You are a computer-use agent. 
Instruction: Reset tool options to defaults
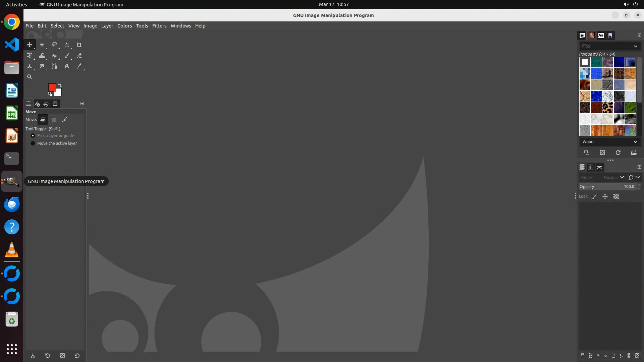pos(77,356)
